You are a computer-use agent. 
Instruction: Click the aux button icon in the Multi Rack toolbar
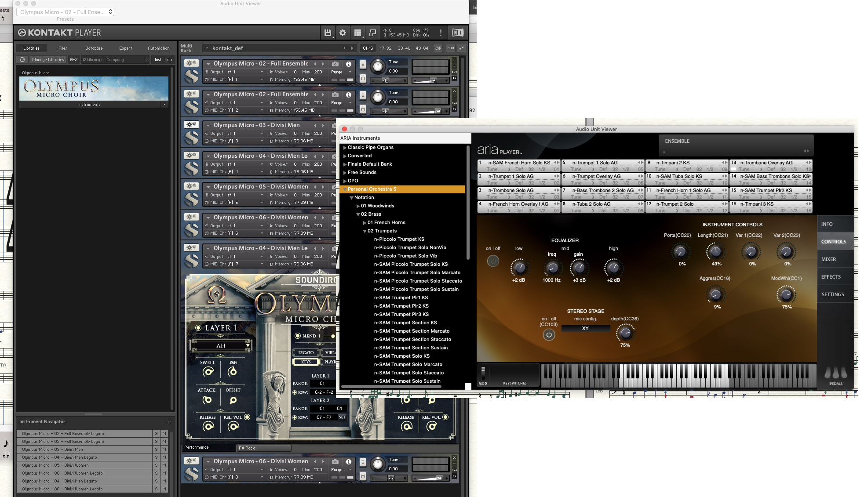click(x=450, y=48)
